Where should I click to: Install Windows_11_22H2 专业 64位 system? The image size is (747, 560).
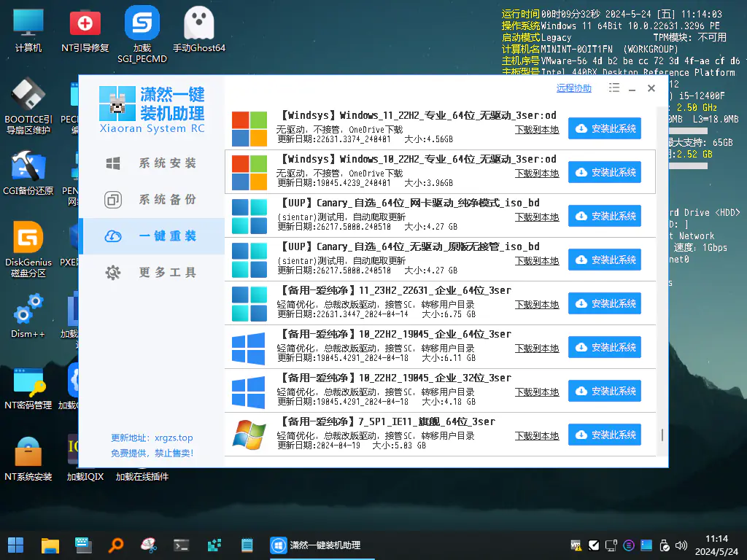(605, 129)
